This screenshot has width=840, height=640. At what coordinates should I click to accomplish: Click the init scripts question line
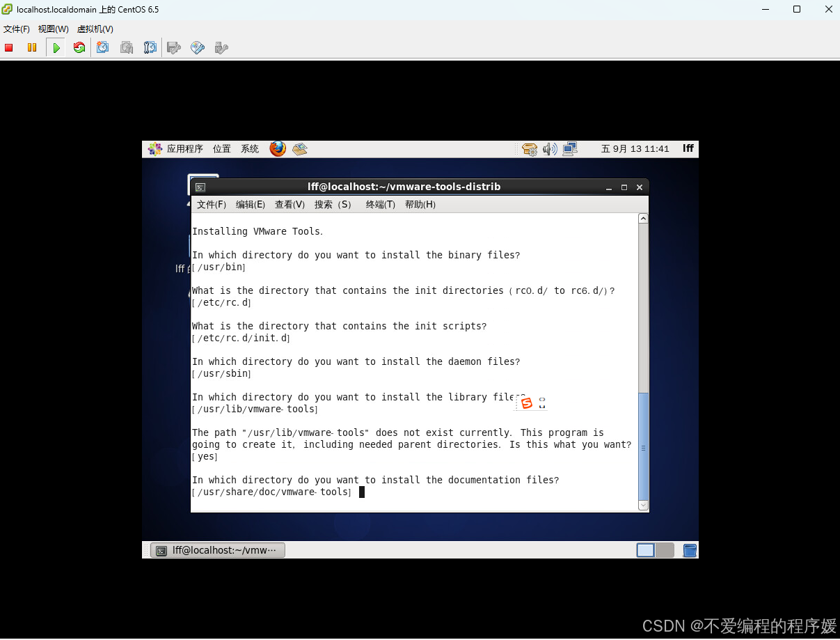(340, 326)
